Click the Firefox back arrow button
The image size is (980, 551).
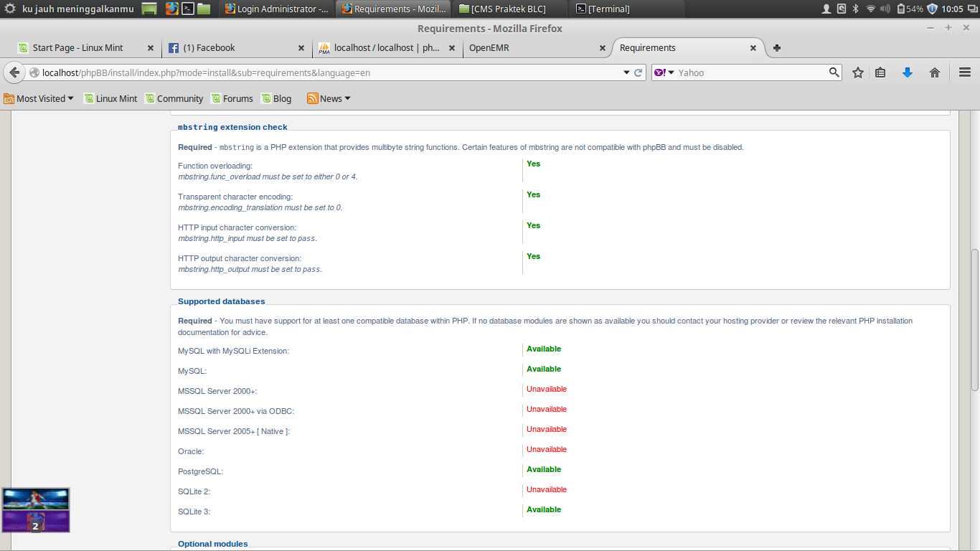coord(14,72)
